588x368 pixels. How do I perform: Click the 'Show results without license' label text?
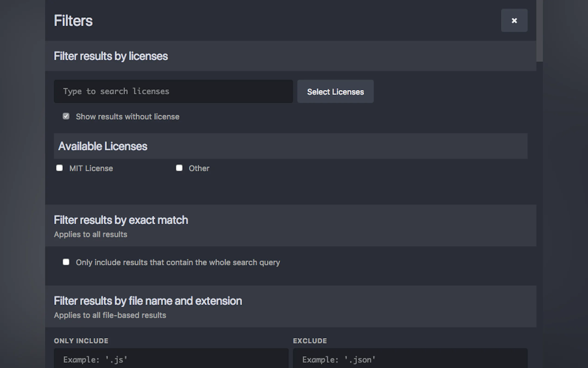(x=127, y=117)
